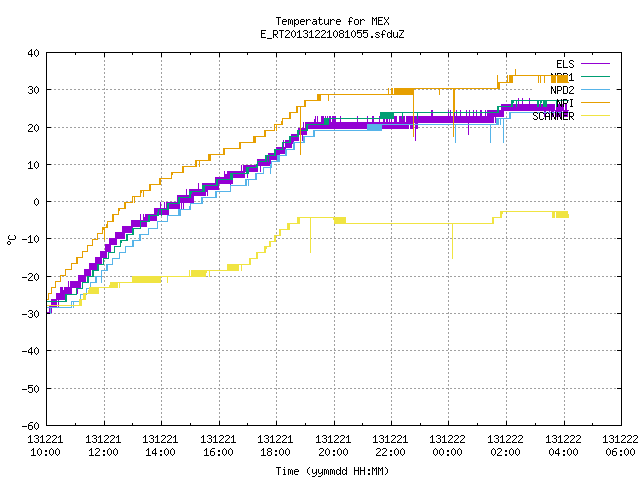Click the x-axis tick label 131221 18:00
The height and width of the screenshot is (480, 640).
click(276, 446)
